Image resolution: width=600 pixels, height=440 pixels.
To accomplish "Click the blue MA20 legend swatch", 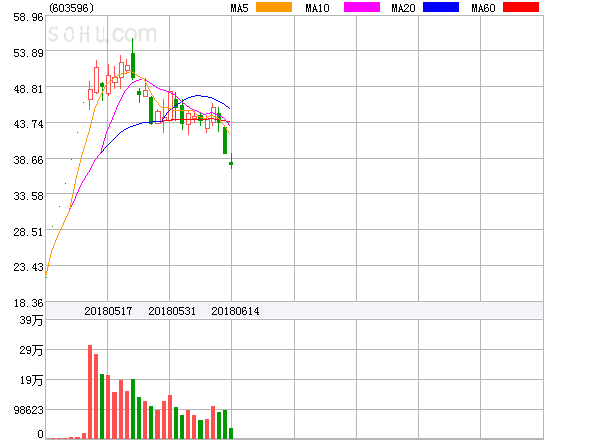I will pyautogui.click(x=441, y=7).
